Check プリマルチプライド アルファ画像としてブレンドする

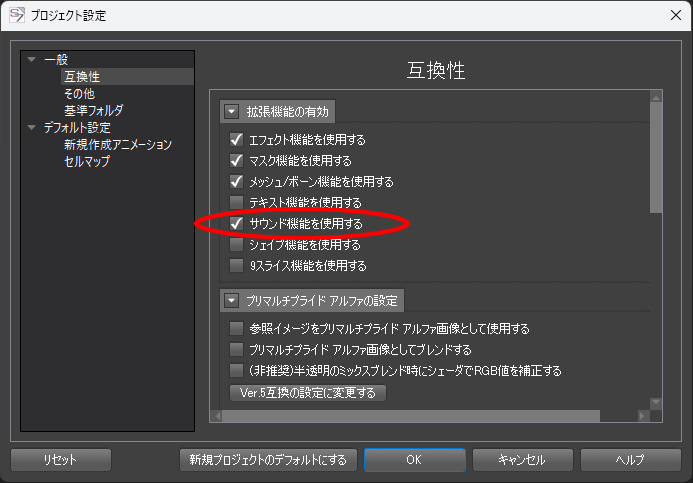pyautogui.click(x=236, y=350)
